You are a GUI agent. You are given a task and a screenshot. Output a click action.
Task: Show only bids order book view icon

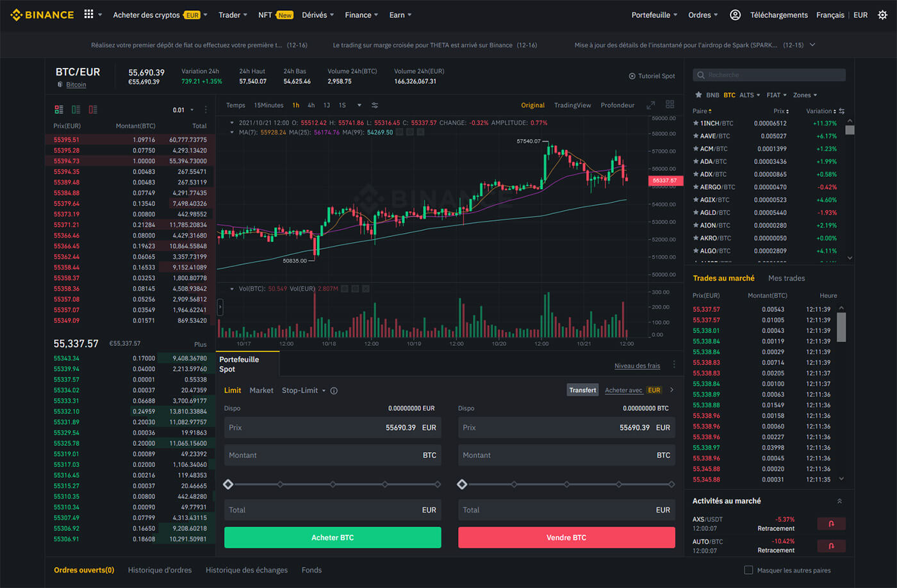coord(76,110)
